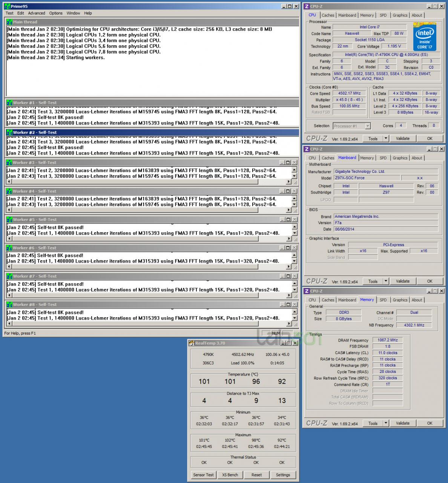Click the Worker #7 window icon
Viewport: 448px width, 483px height.
(x=9, y=276)
